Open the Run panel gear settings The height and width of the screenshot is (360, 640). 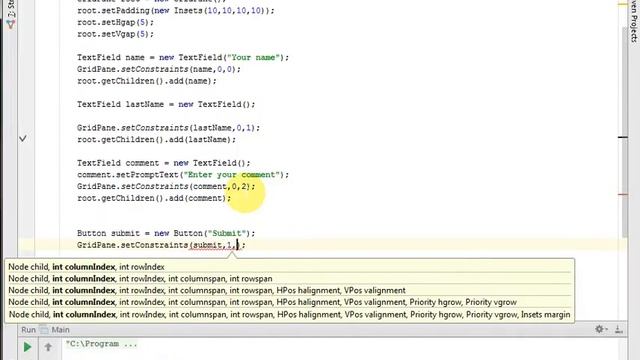coord(600,329)
